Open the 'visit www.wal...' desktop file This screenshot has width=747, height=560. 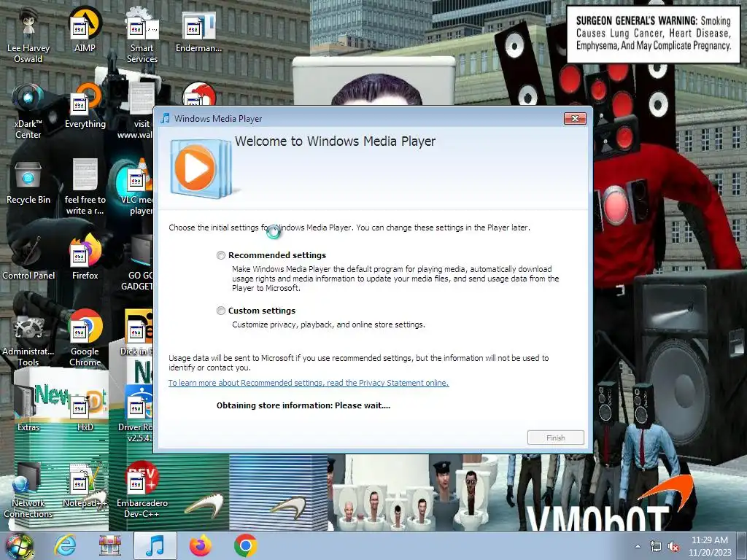coord(136,112)
